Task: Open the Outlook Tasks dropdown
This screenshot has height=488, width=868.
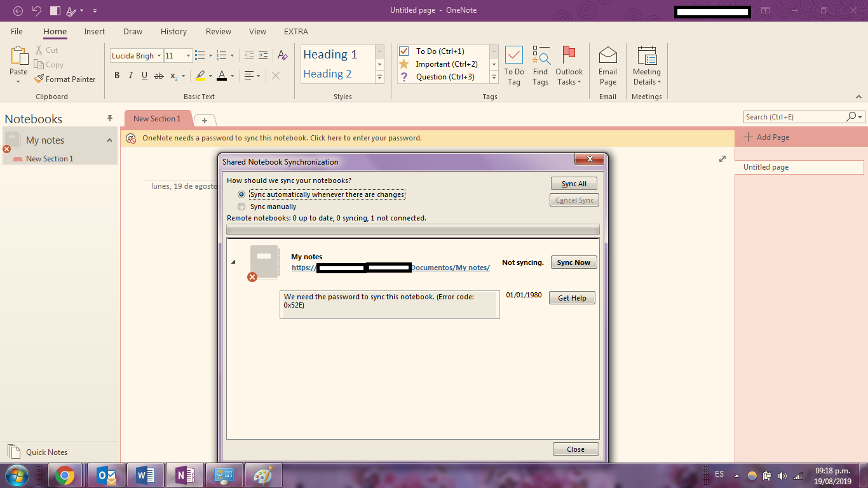Action: (569, 66)
